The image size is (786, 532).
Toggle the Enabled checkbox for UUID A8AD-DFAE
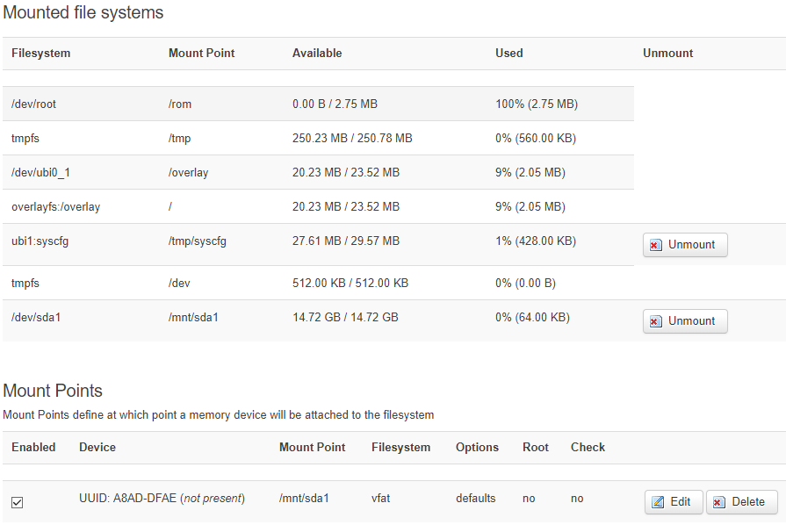click(18, 502)
